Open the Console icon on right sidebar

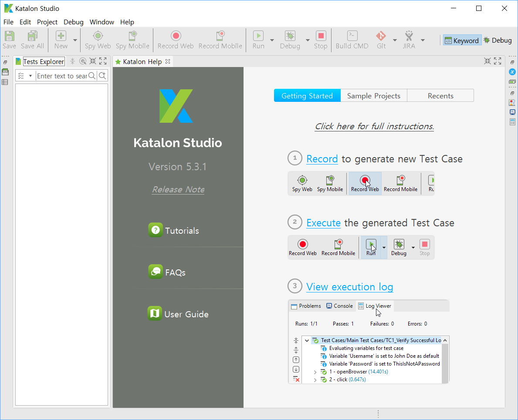click(x=512, y=112)
